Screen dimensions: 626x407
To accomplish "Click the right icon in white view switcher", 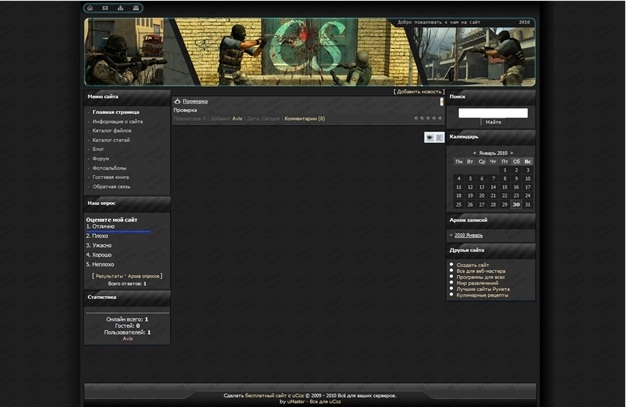I will [x=440, y=137].
